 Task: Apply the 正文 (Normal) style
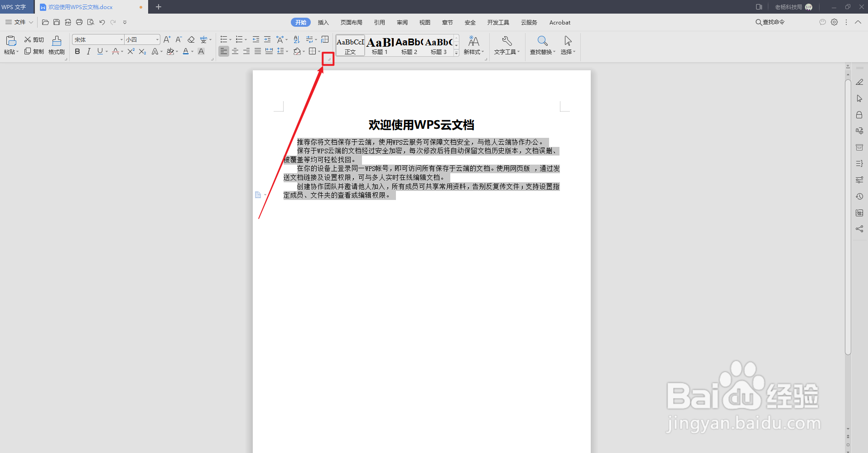tap(350, 45)
